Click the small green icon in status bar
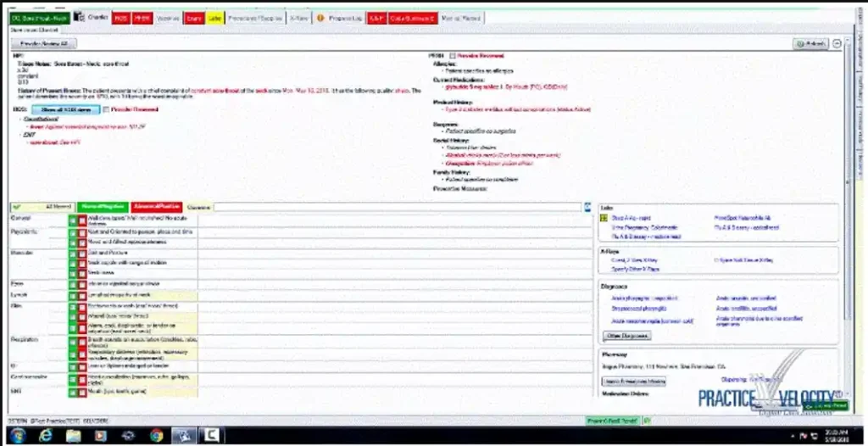This screenshot has width=868, height=446. pyautogui.click(x=647, y=421)
